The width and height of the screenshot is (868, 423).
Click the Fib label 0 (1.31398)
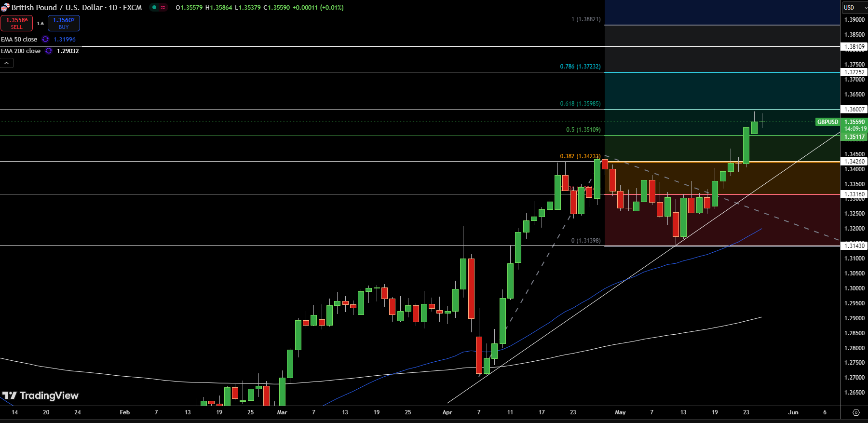click(x=586, y=241)
